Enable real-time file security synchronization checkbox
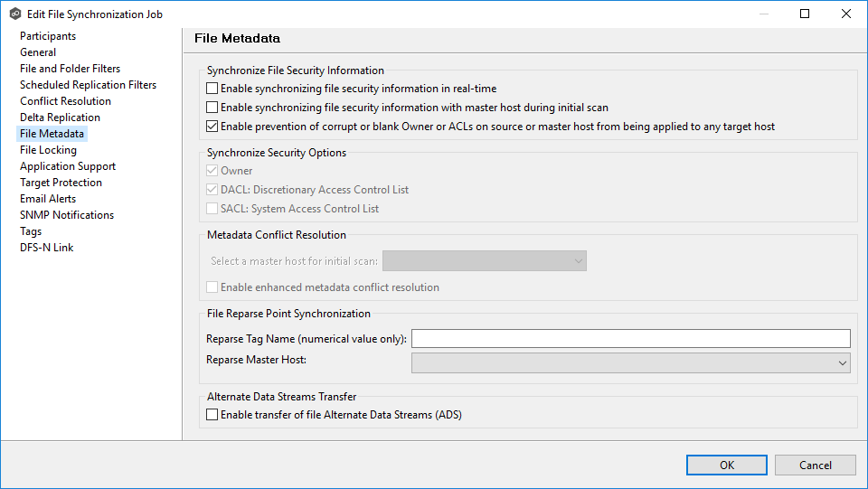 coord(212,89)
